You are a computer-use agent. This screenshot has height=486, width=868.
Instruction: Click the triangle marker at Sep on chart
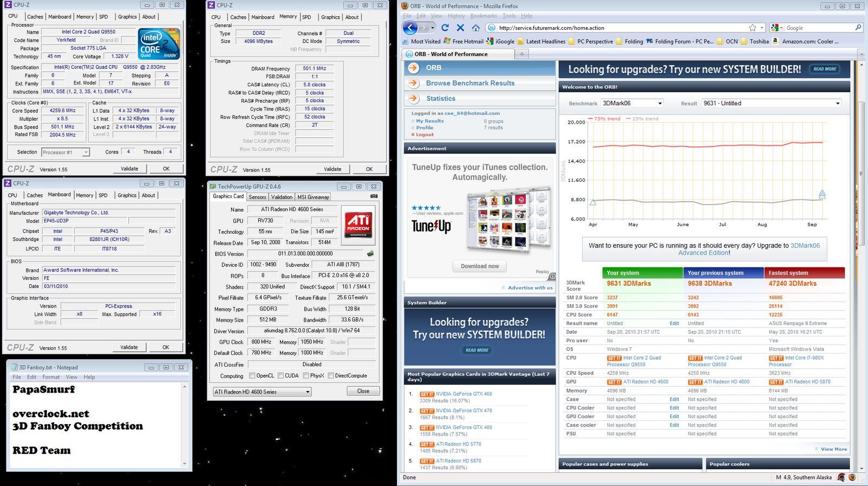pyautogui.click(x=822, y=194)
